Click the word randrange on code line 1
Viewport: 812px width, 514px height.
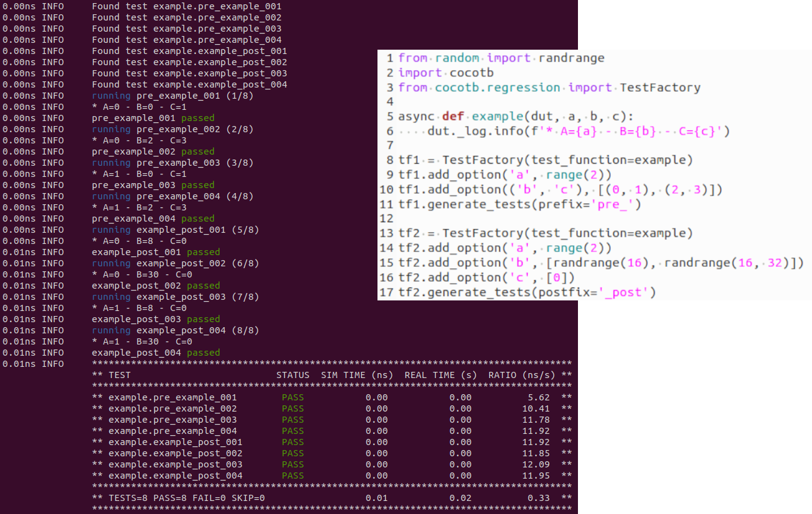[x=571, y=58]
